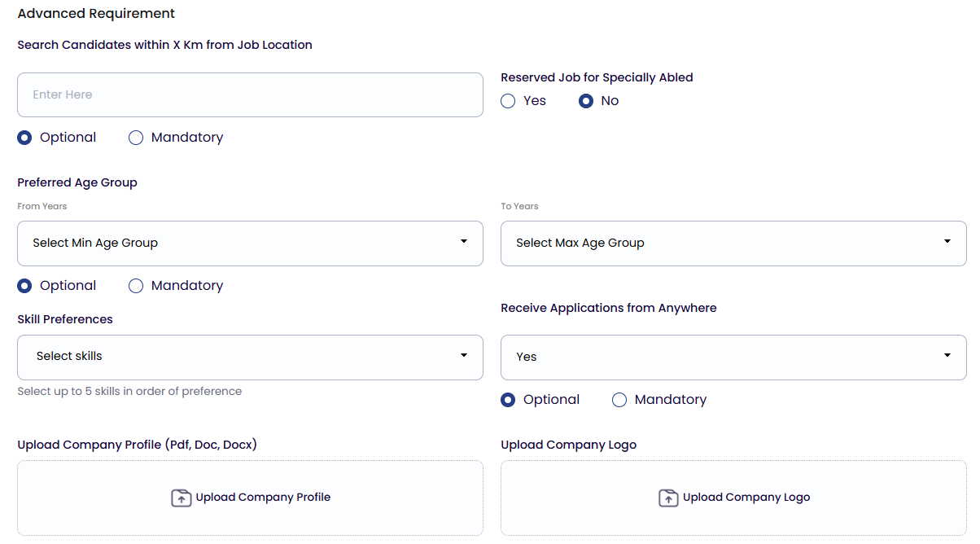The width and height of the screenshot is (980, 544).
Task: Open the Select Max Age Group text field
Action: point(580,243)
